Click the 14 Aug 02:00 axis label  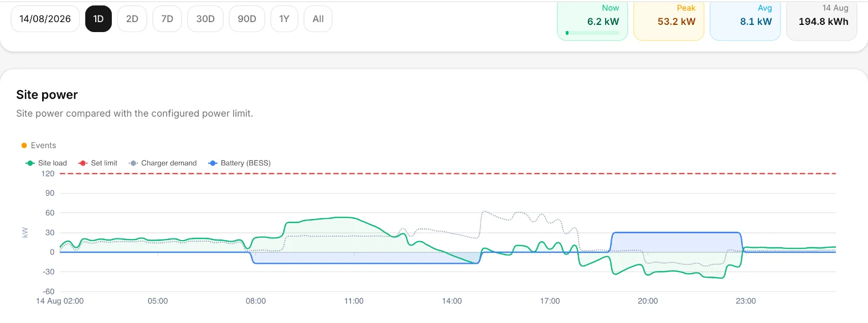[60, 301]
